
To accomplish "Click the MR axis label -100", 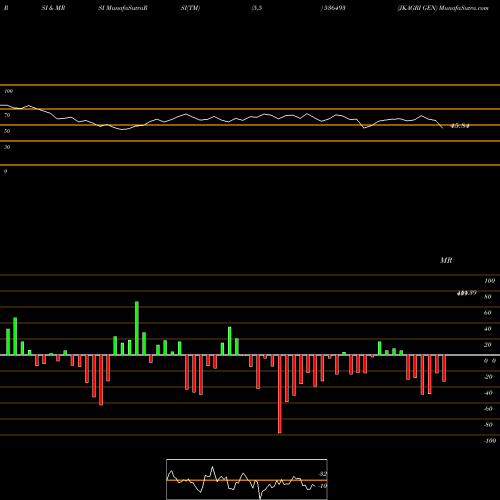I will (x=490, y=441).
